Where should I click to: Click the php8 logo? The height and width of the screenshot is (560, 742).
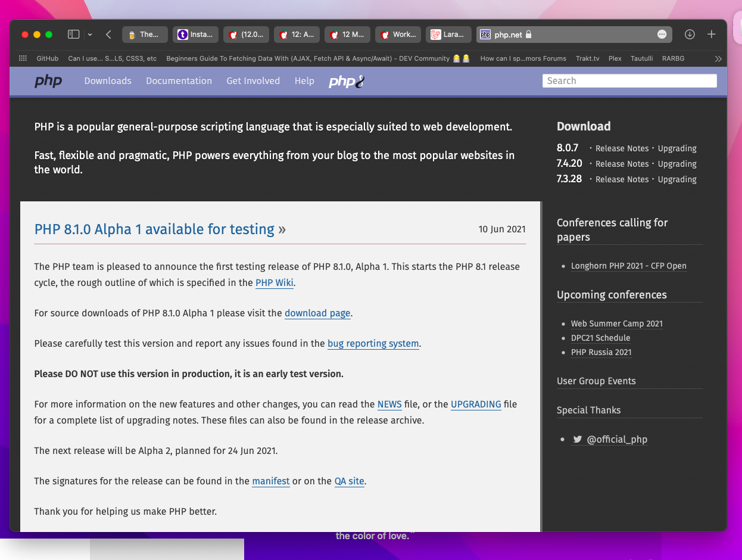click(x=347, y=82)
